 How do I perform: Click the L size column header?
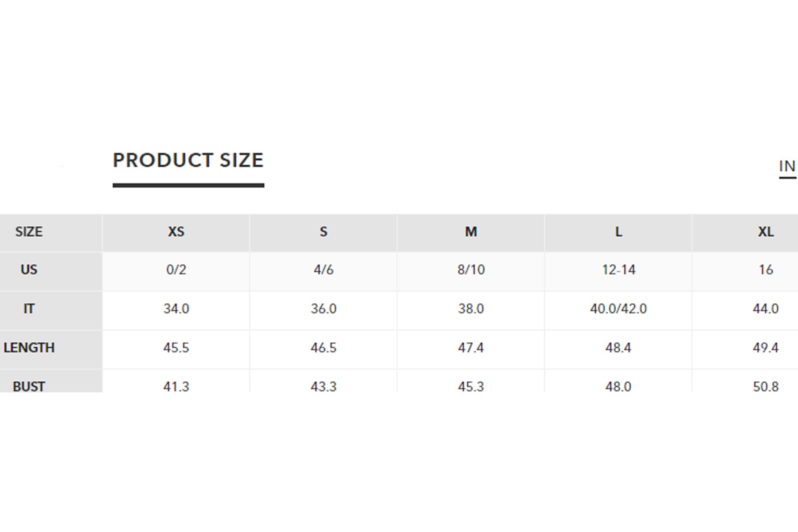(x=618, y=232)
